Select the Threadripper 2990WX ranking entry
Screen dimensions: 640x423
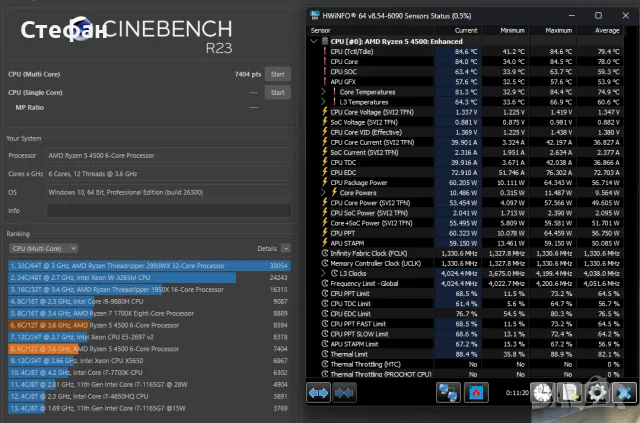[149, 266]
